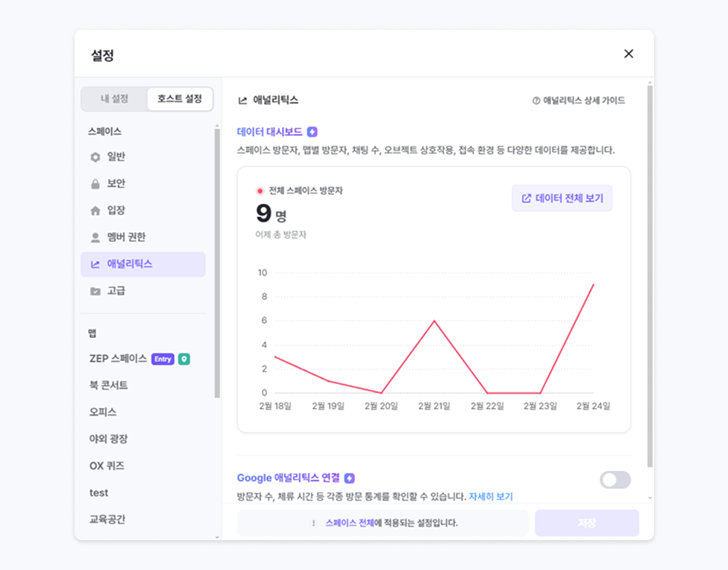Select the 북 콘서트 map
The image size is (728, 570).
coord(109,386)
